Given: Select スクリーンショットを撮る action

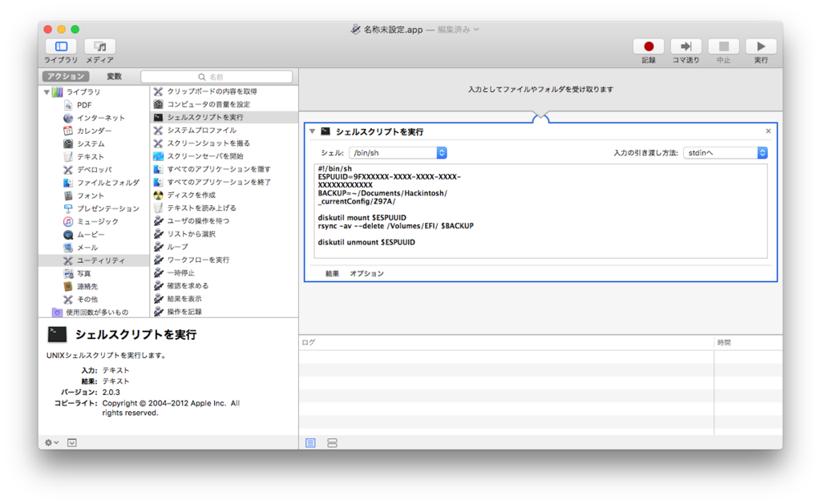Looking at the screenshot, I should (x=224, y=143).
